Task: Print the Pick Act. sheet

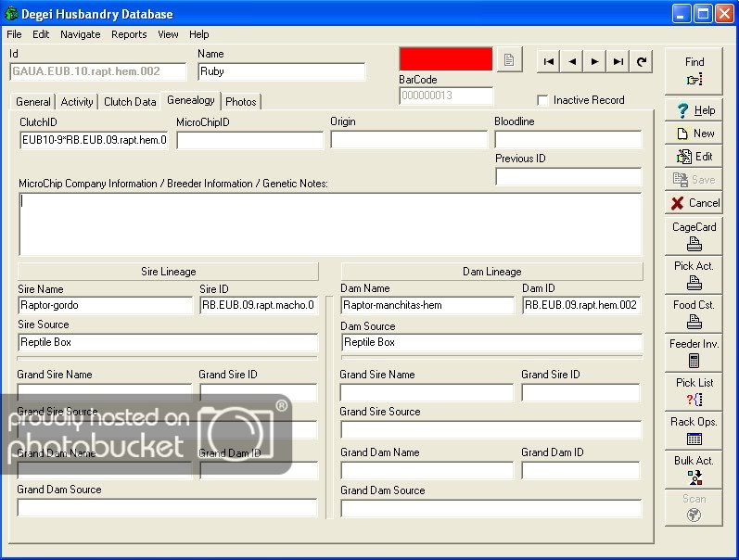Action: 694,274
